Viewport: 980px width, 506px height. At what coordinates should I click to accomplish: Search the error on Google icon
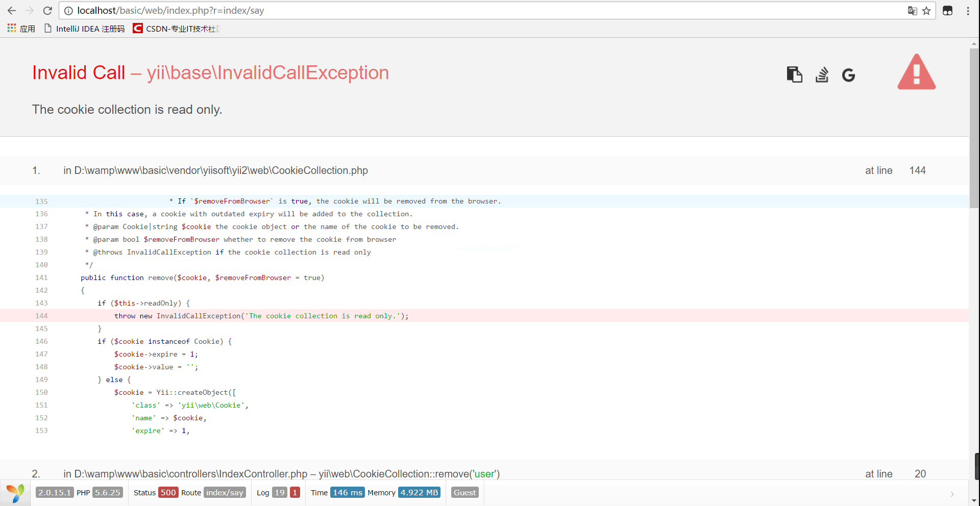(848, 75)
